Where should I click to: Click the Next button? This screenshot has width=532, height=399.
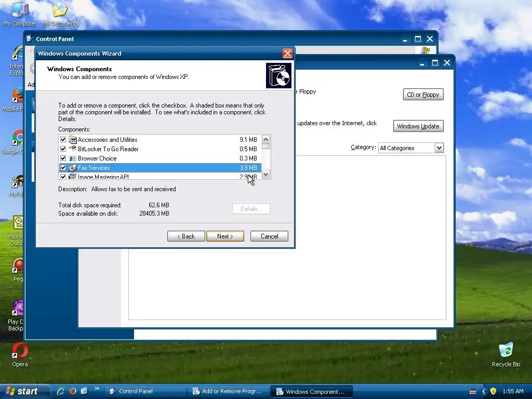click(x=225, y=236)
